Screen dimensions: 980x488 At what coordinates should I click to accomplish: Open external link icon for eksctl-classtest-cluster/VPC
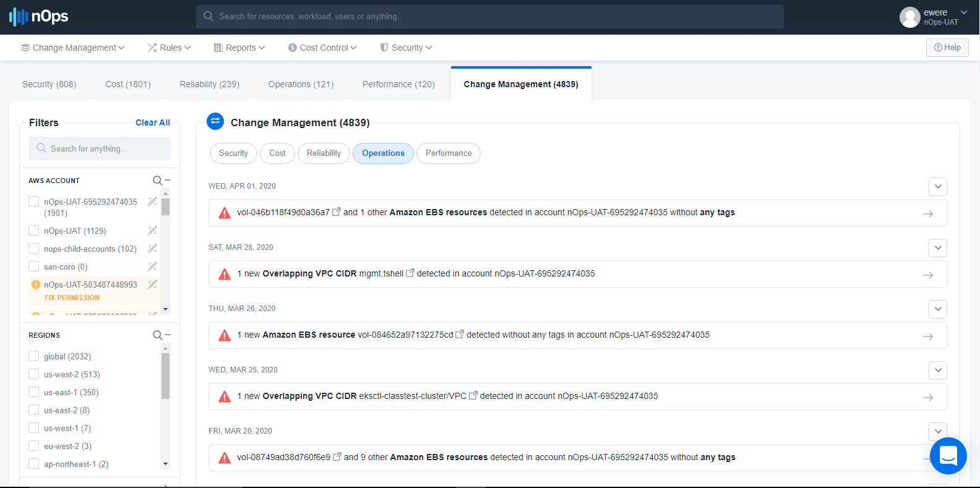tap(473, 395)
